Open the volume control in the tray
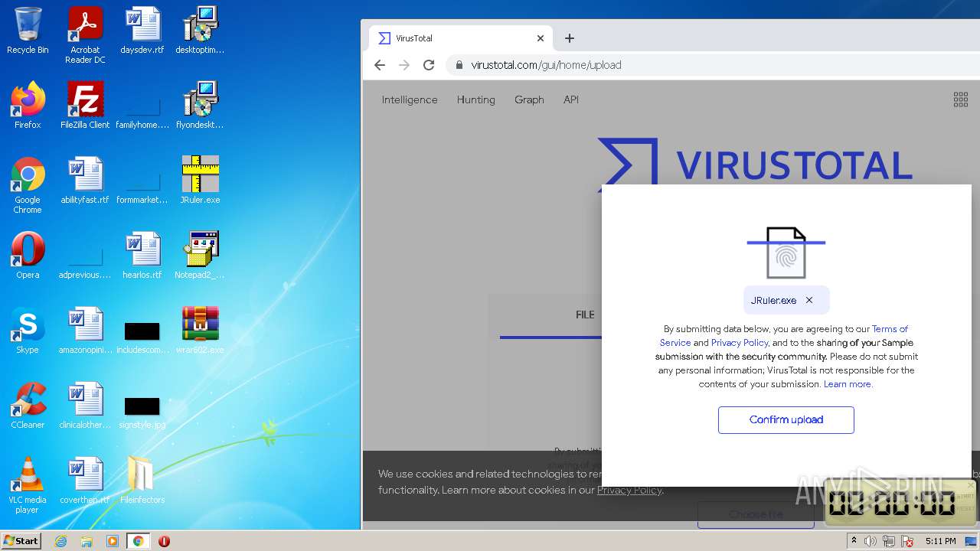This screenshot has width=980, height=551. click(x=871, y=541)
